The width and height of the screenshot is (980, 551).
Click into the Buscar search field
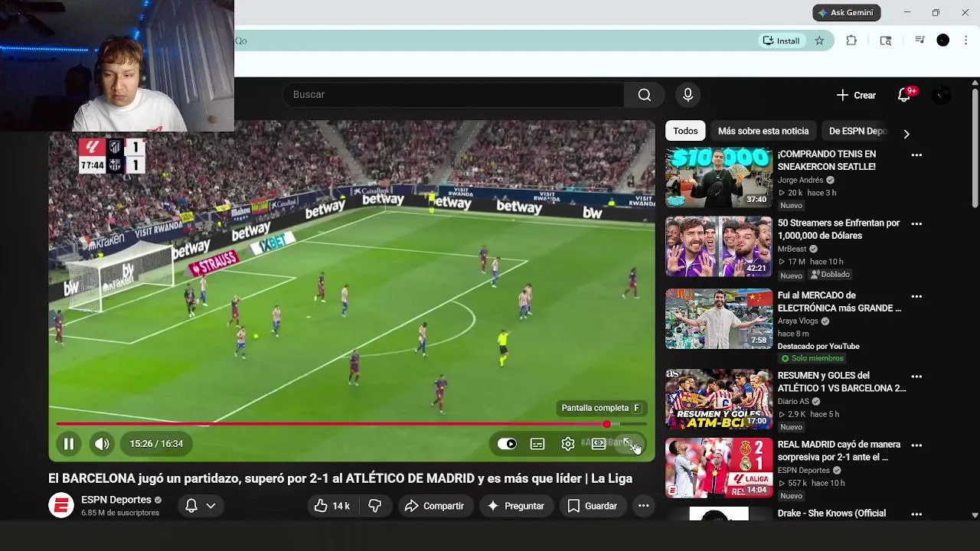click(453, 95)
